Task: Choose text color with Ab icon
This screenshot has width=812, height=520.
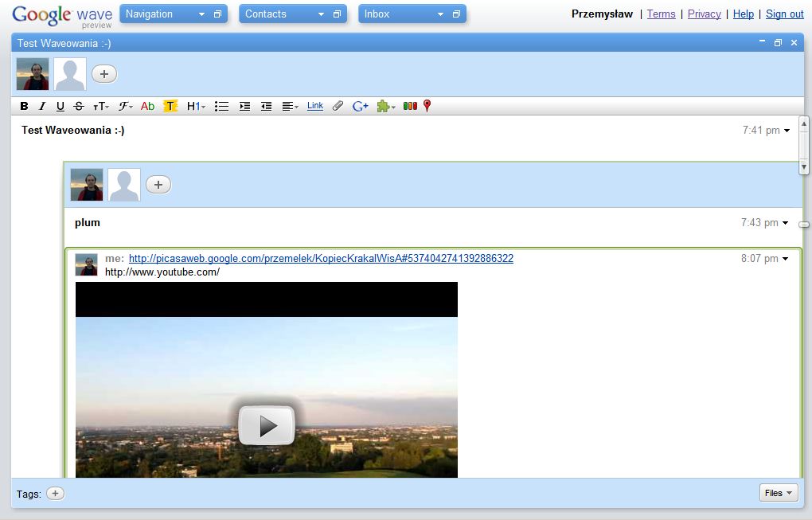Action: click(147, 106)
